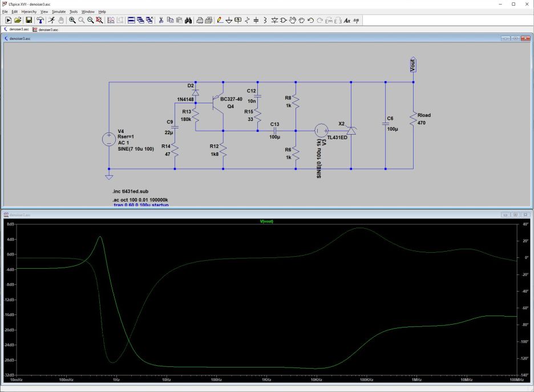Viewport: 534px width, 392px height.
Task: Maximize the schematic child window
Action: tap(515, 38)
